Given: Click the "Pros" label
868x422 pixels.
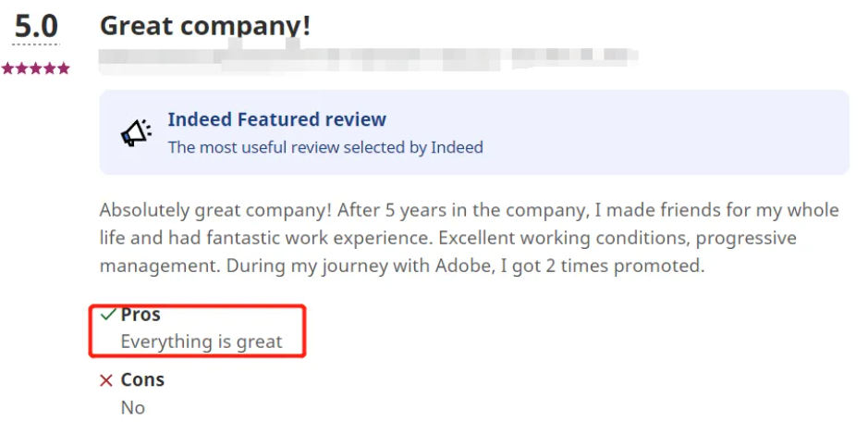Looking at the screenshot, I should coord(141,315).
